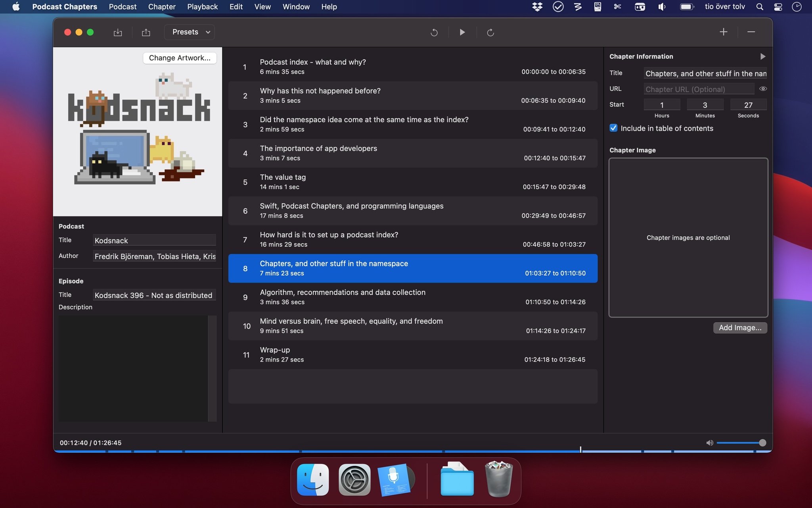Open the blue folder in the Dock
The image size is (812, 508).
click(457, 479)
